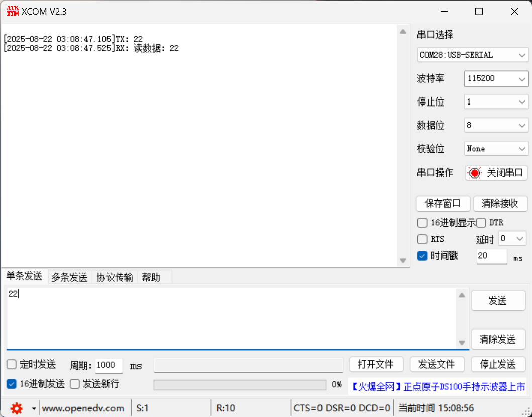
Task: Disable the 时间戳 timestamp checkbox
Action: pos(422,256)
